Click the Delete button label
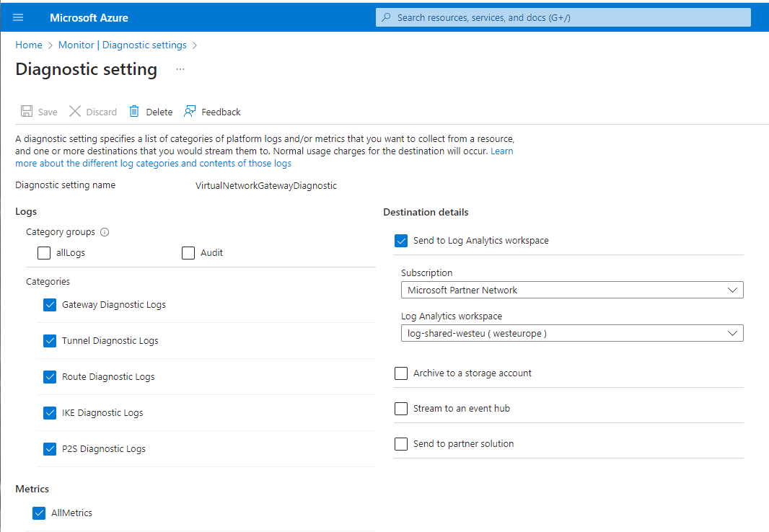769x532 pixels. (x=159, y=112)
